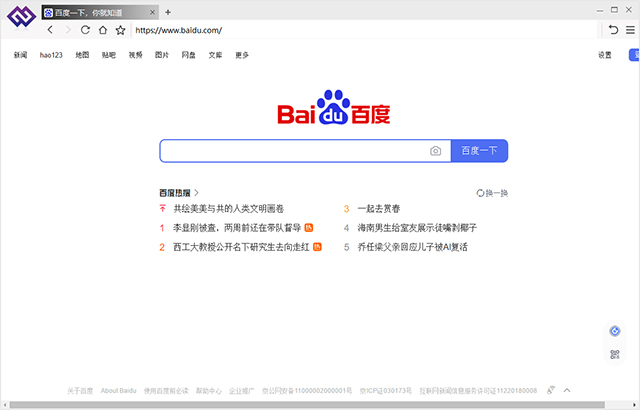Maximize the browser window

point(614,9)
